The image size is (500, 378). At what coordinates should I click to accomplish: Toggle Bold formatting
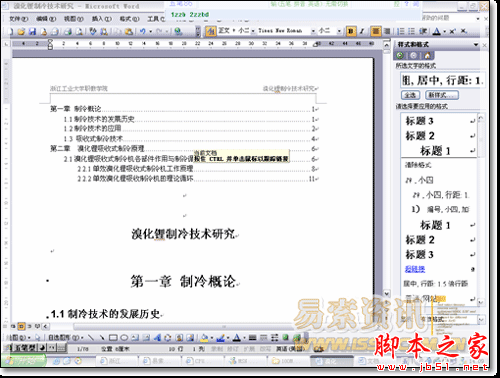coord(351,31)
